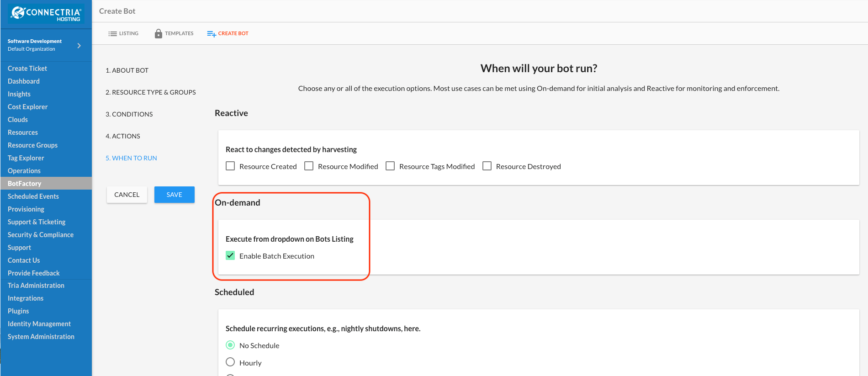Navigate to Dashboard in sidebar
The width and height of the screenshot is (868, 376).
coord(24,81)
